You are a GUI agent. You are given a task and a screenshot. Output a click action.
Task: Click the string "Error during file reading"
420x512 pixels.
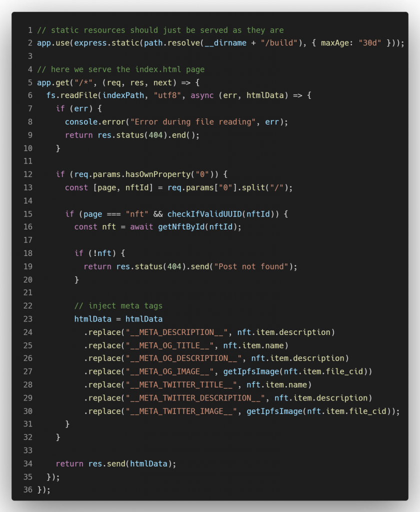tap(193, 122)
